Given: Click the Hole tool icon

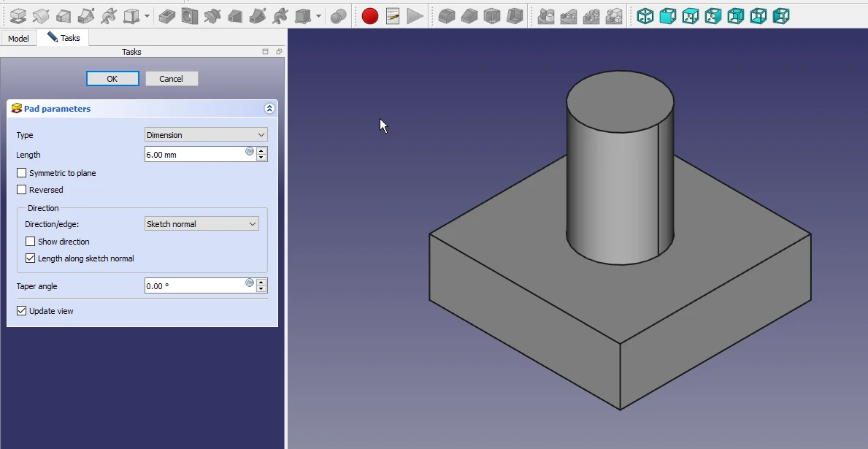Looking at the screenshot, I should point(190,15).
